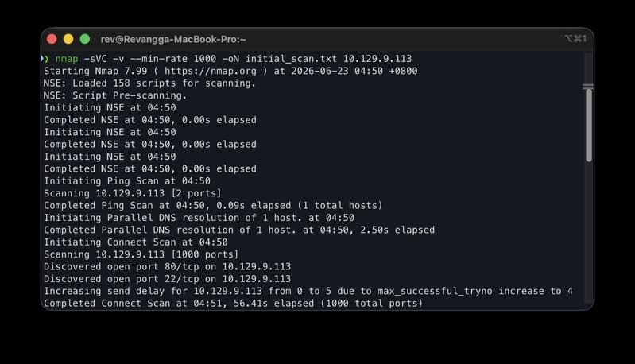Click 'NSE: Loaded 158 scripts' line
The image size is (635, 364).
[x=150, y=83]
